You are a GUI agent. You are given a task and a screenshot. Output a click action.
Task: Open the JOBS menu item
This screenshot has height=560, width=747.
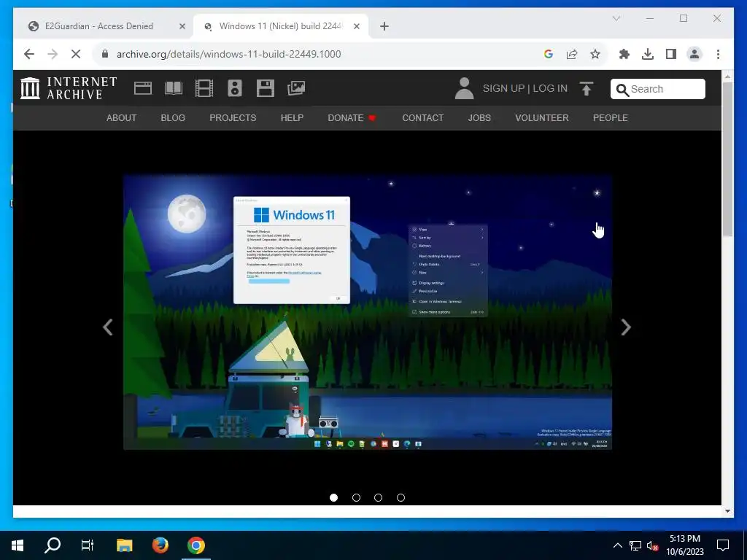(479, 118)
